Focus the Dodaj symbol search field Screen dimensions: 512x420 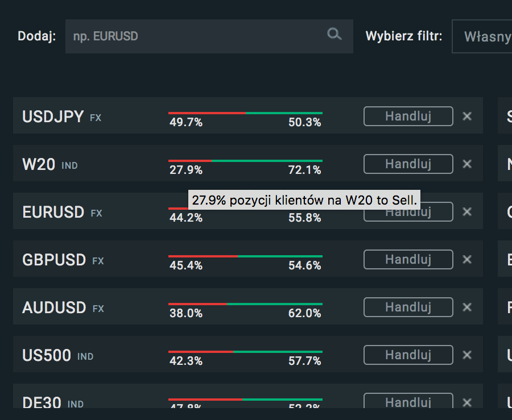(209, 36)
